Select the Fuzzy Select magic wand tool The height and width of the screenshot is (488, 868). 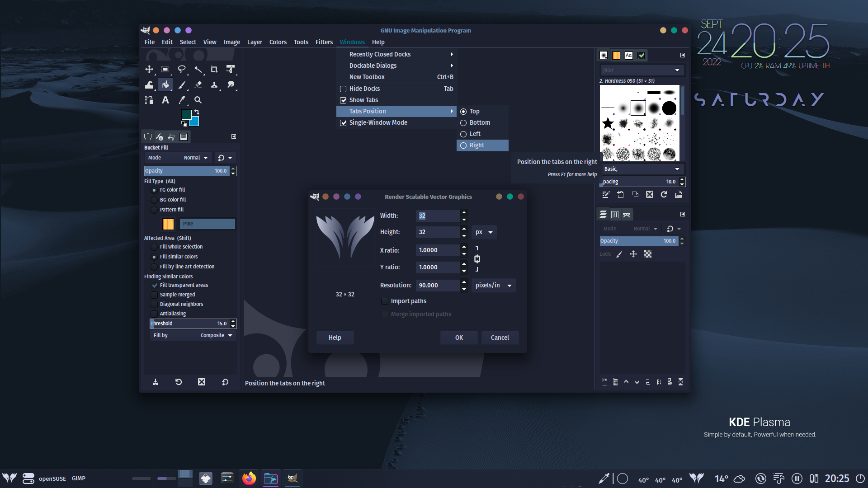[x=198, y=69]
